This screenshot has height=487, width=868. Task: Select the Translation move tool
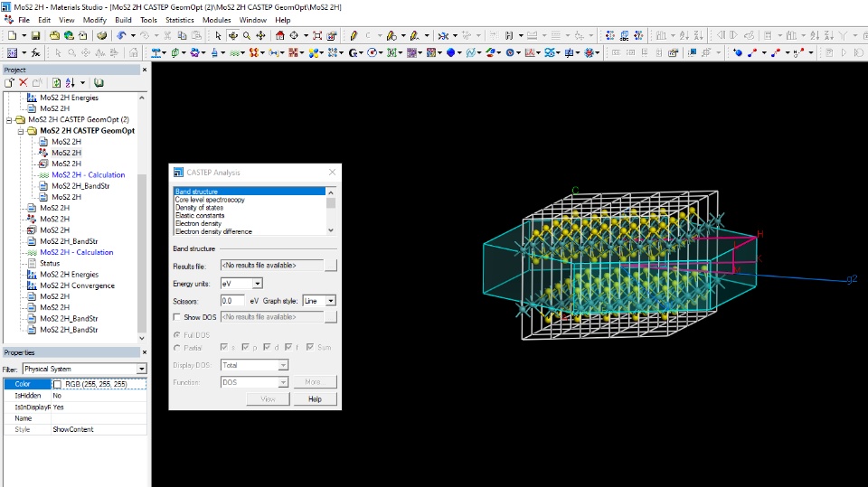click(260, 36)
